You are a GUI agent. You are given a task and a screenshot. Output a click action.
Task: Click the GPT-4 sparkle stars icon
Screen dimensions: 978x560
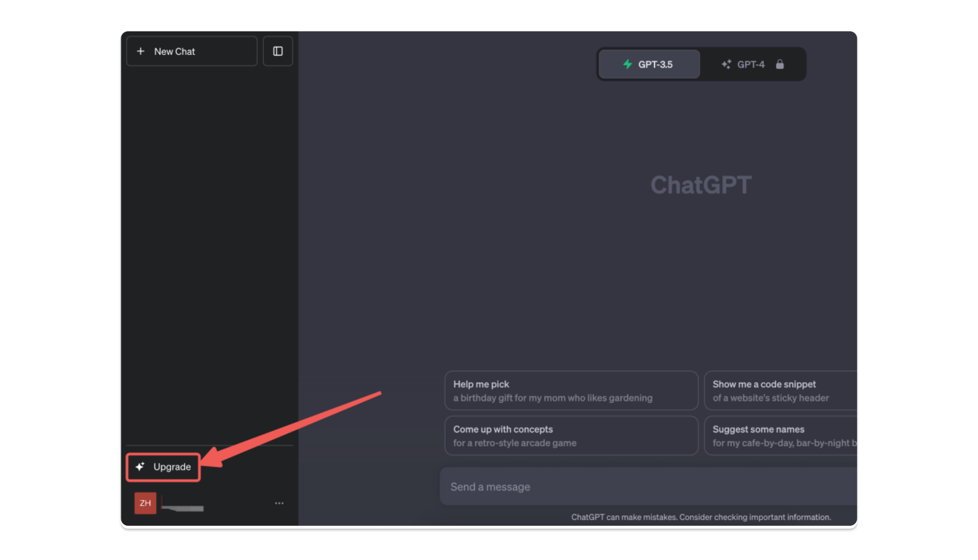point(726,65)
